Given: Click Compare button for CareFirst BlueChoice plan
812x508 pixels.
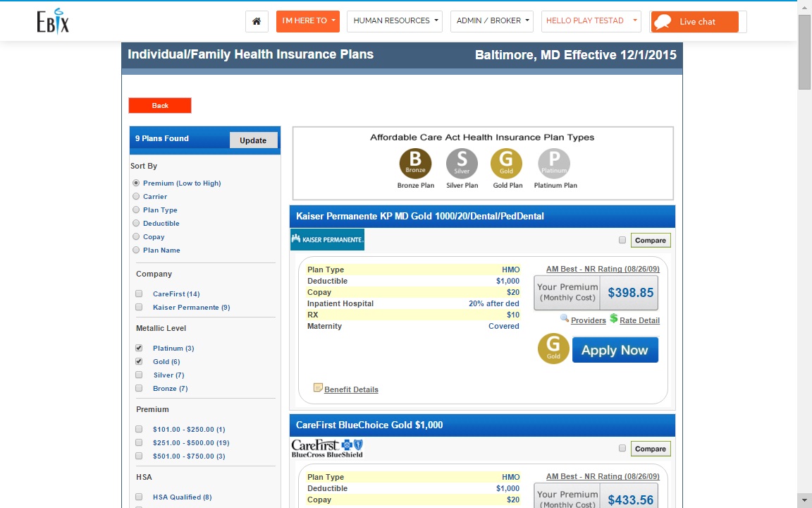Looking at the screenshot, I should click(x=651, y=449).
